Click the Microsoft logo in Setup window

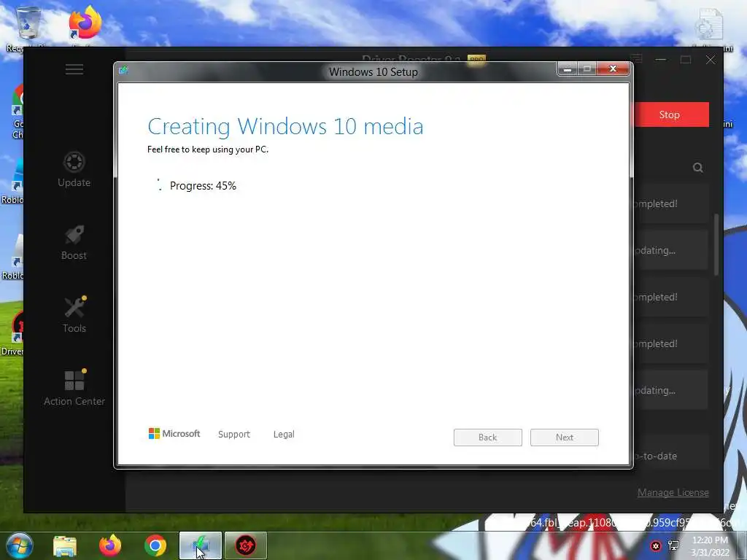tap(174, 433)
